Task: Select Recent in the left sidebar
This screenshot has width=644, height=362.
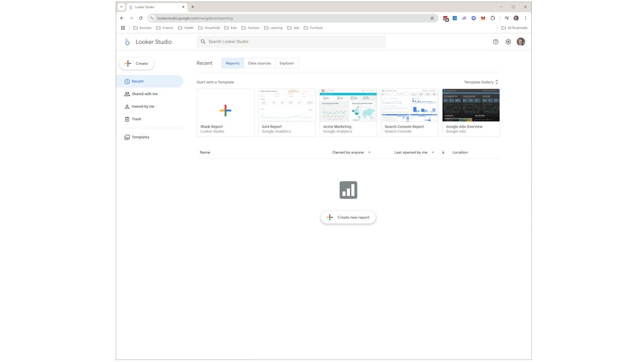Action: click(x=150, y=81)
